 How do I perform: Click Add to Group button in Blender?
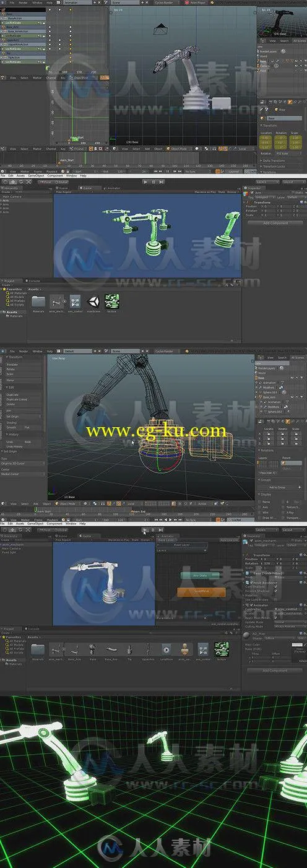click(x=280, y=487)
